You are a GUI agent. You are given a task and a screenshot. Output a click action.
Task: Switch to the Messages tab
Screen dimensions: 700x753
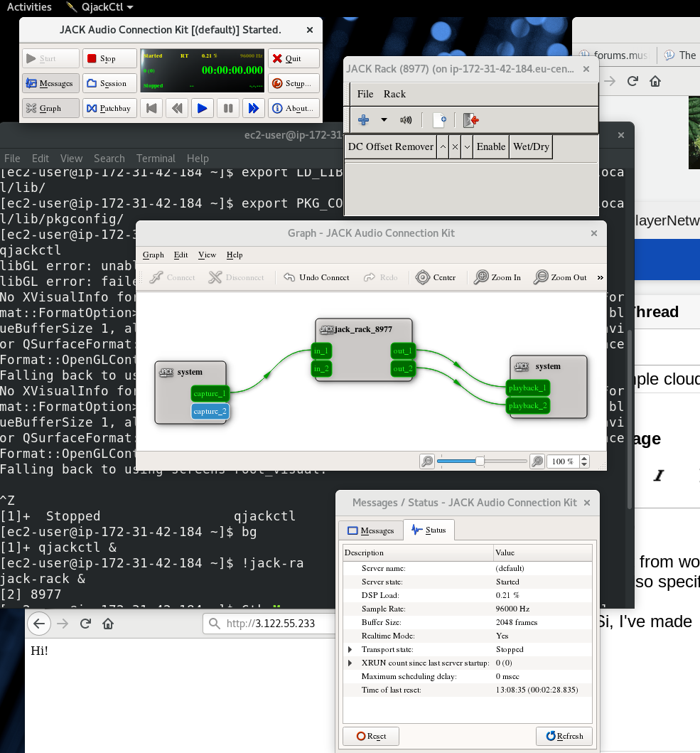370,530
